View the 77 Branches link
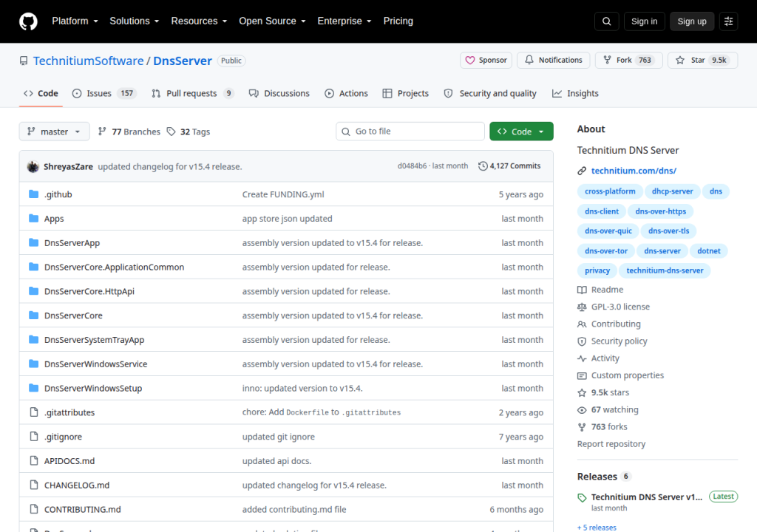757x532 pixels. 129,132
